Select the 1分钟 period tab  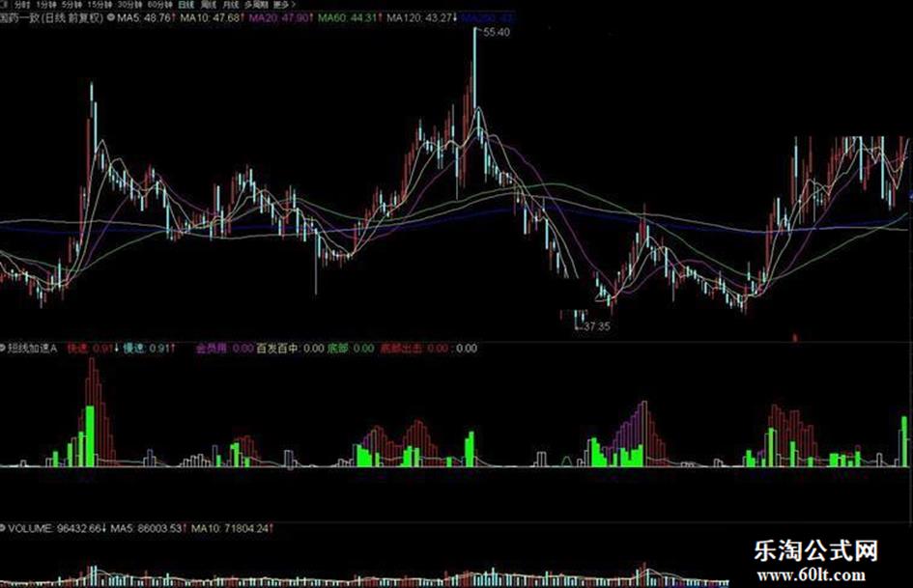[46, 5]
